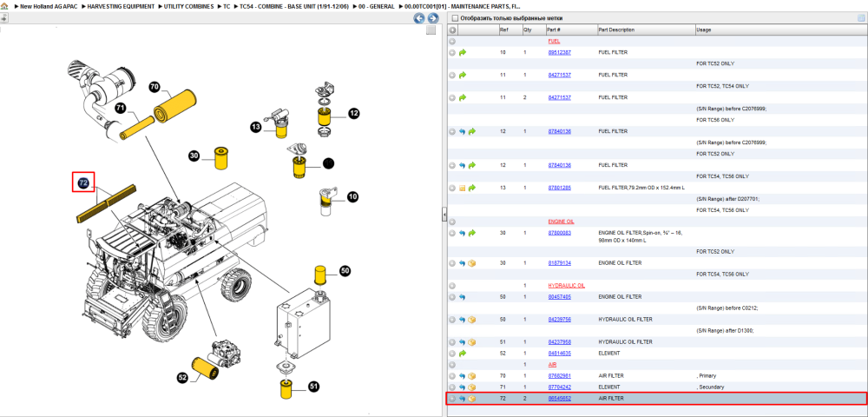The width and height of the screenshot is (868, 417).
Task: Click the green arrow icon for part 87800083
Action: coord(472,233)
